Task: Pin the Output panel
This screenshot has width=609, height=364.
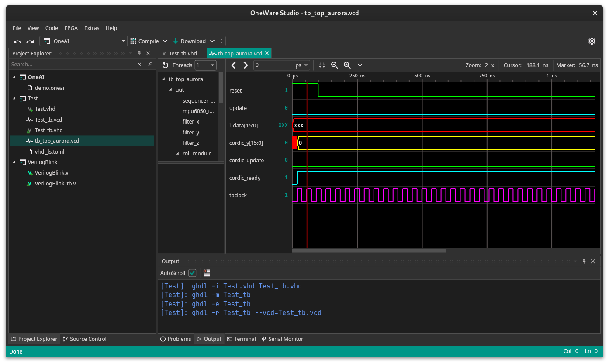Action: [x=584, y=261]
